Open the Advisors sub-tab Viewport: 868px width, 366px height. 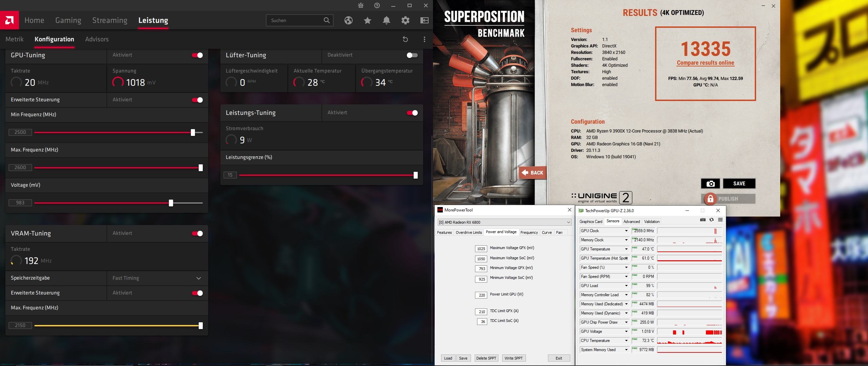(97, 39)
